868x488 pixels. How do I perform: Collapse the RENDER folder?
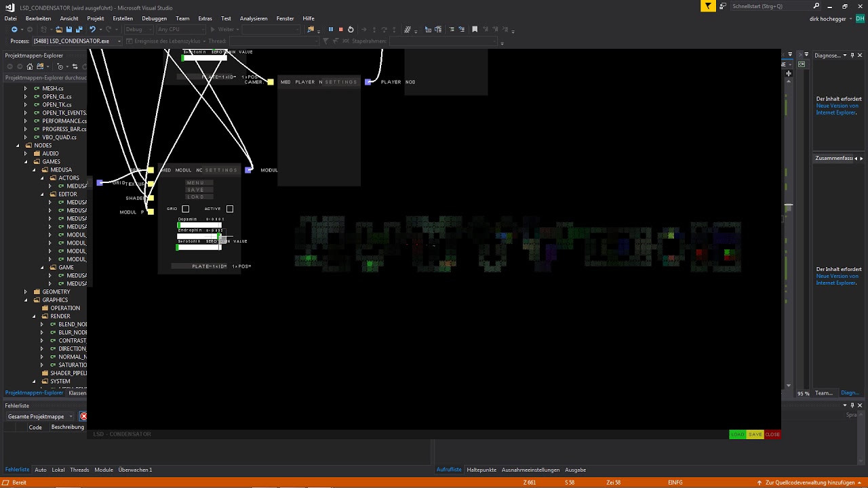(x=35, y=317)
